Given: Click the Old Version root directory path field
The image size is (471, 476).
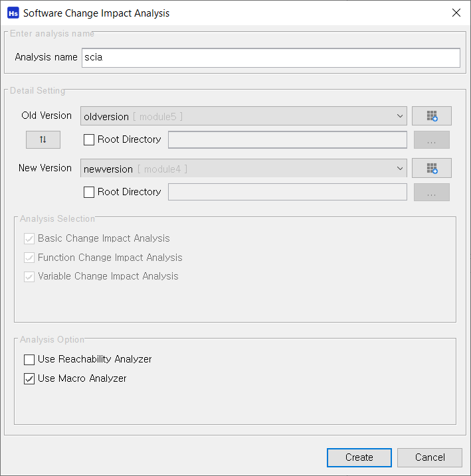Looking at the screenshot, I should [288, 140].
